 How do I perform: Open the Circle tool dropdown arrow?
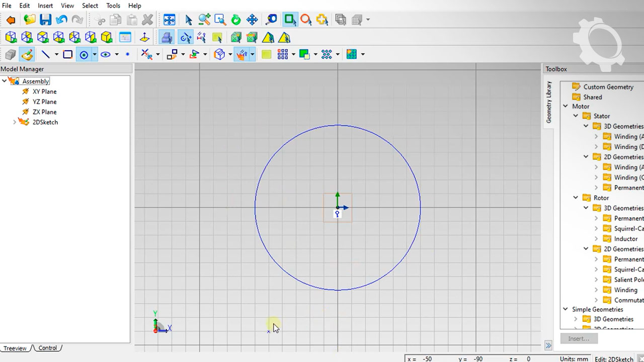pyautogui.click(x=95, y=54)
